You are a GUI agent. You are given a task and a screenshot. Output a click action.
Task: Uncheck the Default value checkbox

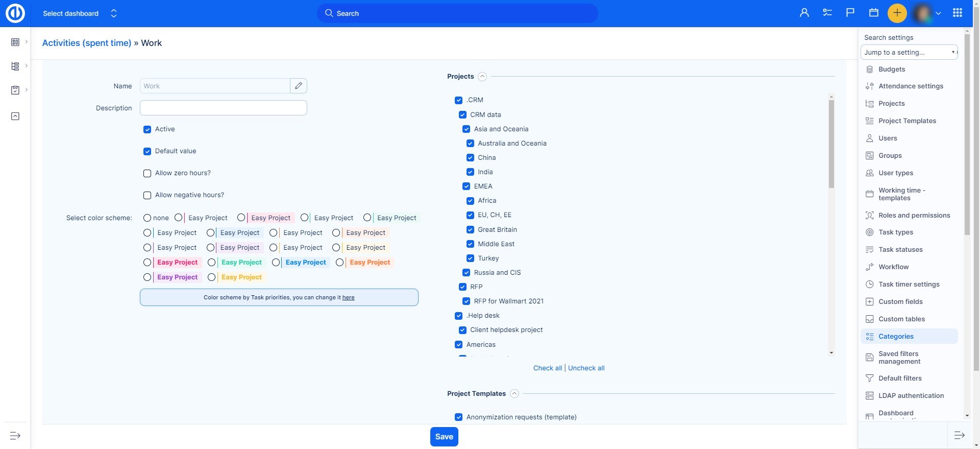(148, 152)
